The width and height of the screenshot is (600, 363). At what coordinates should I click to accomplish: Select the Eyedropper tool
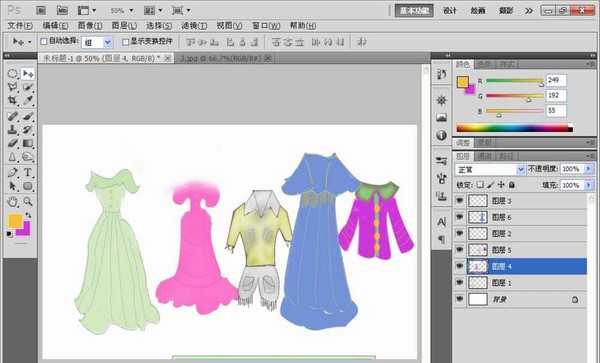[28, 101]
